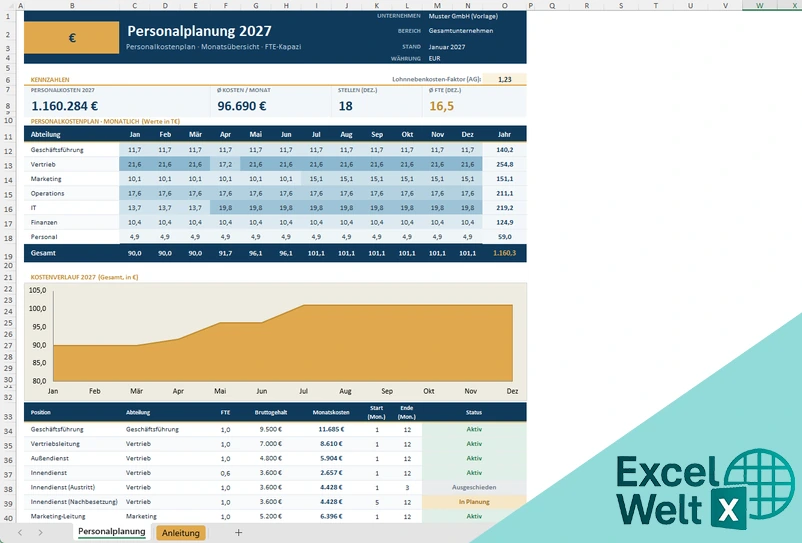Select the Vertrieb yearly total 254,8

point(504,165)
